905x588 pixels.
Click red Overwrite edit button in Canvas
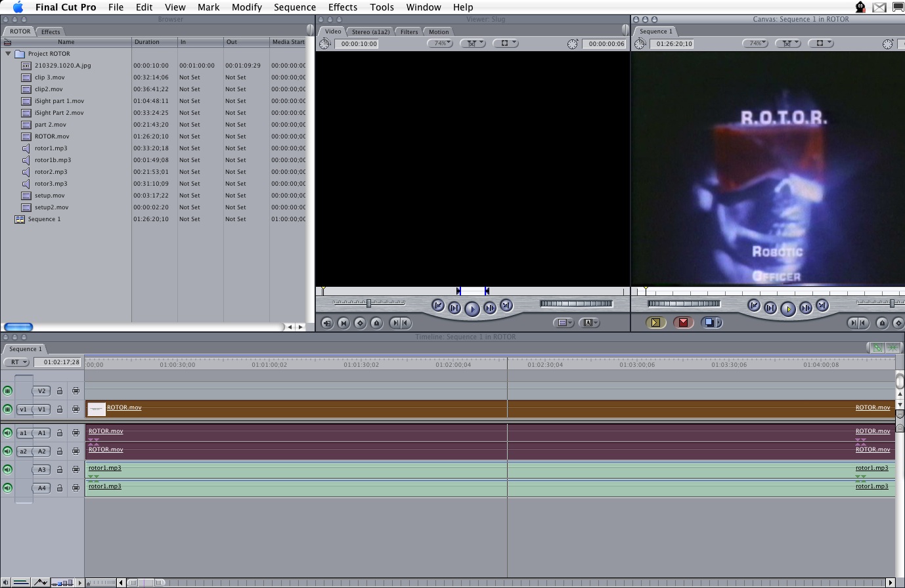click(683, 322)
